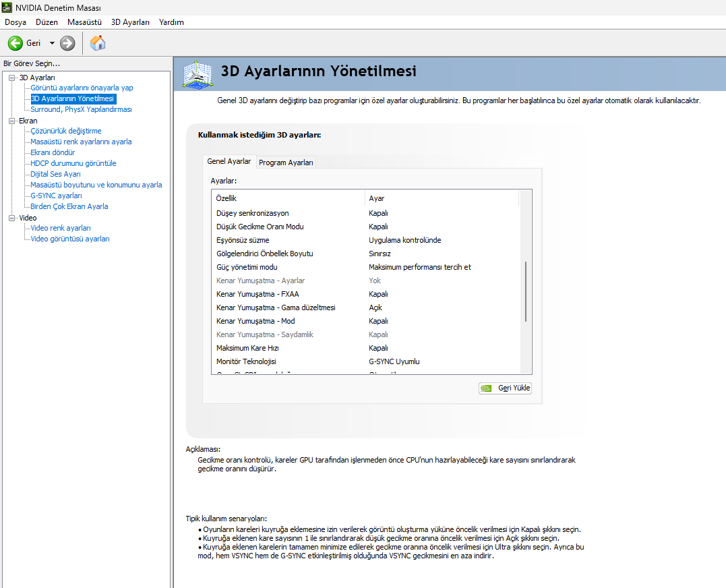
Task: Collapse the Ekran tree node
Action: click(12, 121)
